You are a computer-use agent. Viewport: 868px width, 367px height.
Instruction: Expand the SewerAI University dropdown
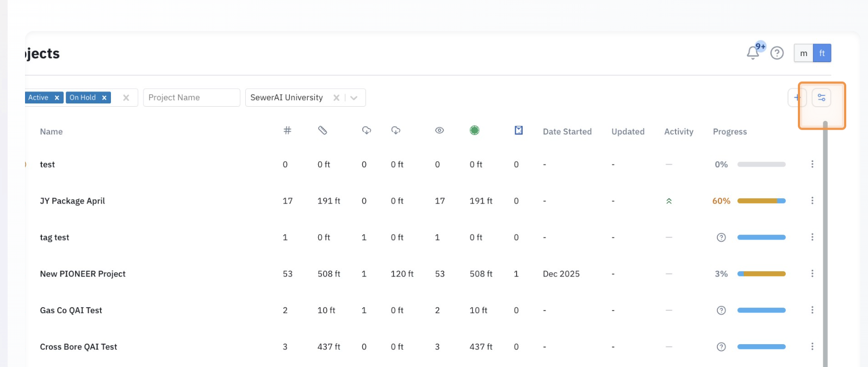[354, 98]
